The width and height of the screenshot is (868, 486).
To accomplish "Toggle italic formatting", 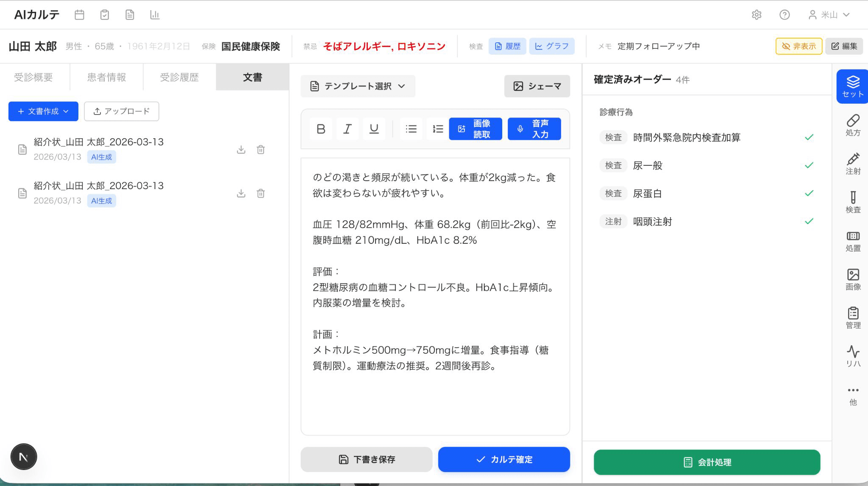I will pos(347,129).
